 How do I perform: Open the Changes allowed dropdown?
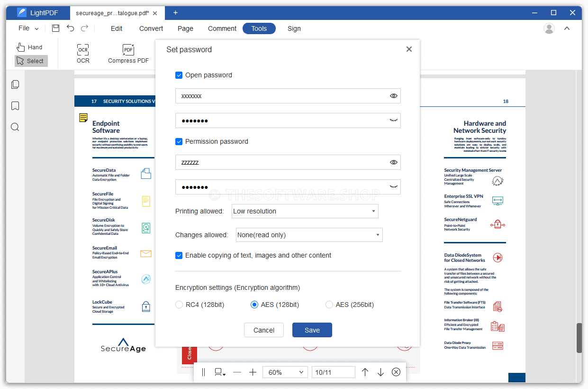(309, 235)
